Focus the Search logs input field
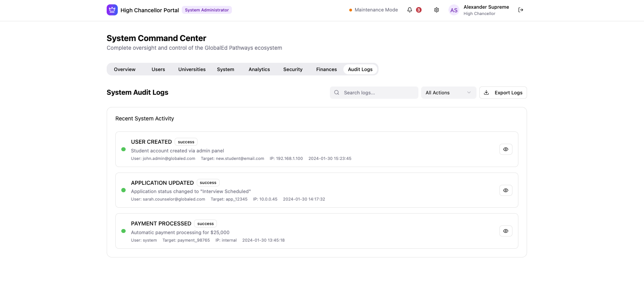Viewport: 644px width, 306px height. tap(378, 93)
